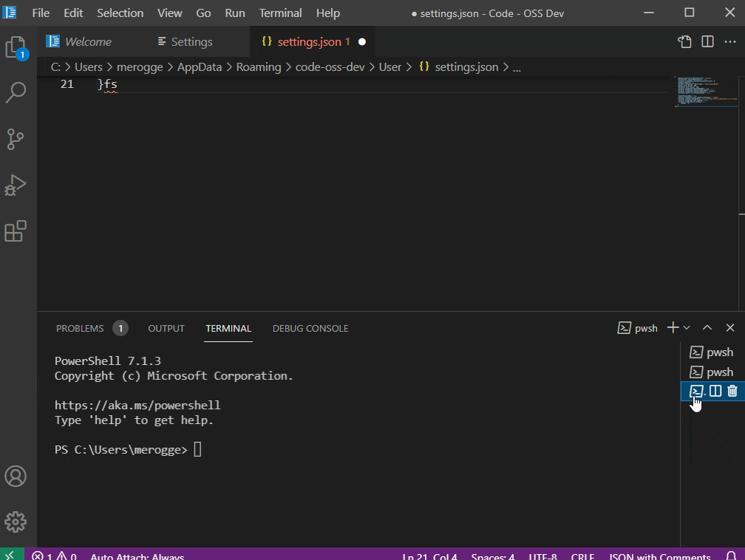Open the editor More Actions ellipsis
The height and width of the screenshot is (560, 745).
tap(730, 42)
